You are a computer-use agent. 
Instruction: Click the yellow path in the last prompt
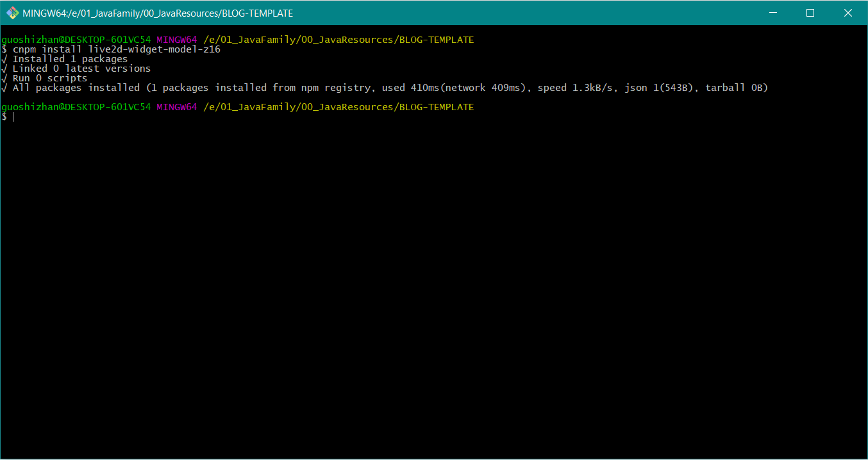338,107
